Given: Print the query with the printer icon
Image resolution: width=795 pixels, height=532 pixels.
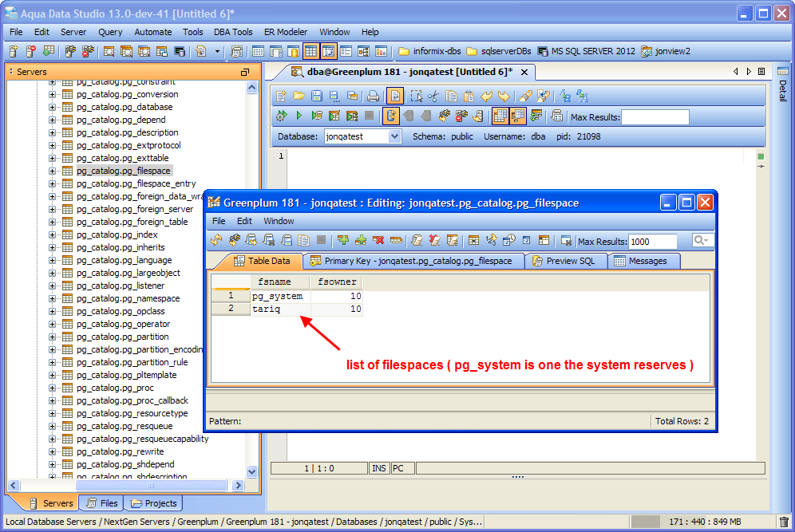Looking at the screenshot, I should tap(374, 96).
